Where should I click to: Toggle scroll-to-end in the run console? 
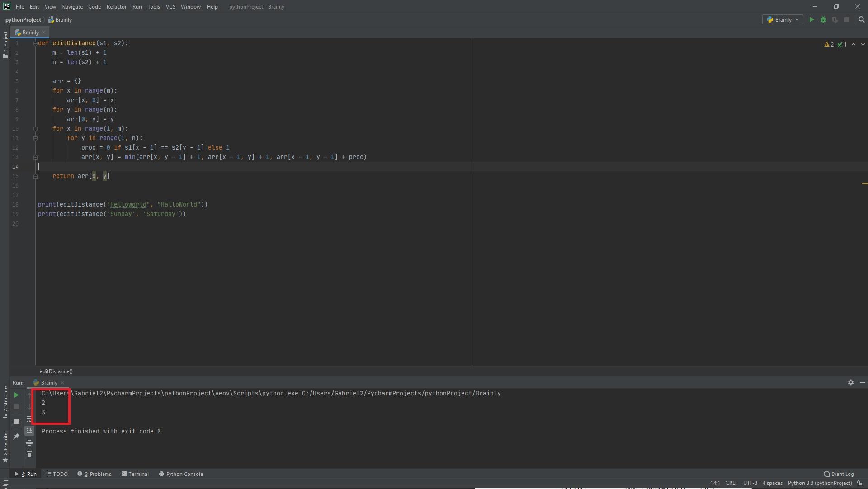[29, 430]
